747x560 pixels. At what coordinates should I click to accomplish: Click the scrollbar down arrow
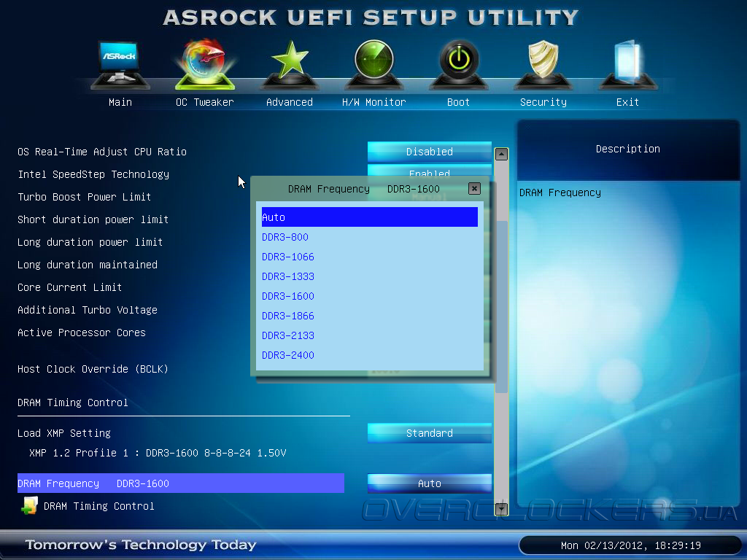point(501,509)
